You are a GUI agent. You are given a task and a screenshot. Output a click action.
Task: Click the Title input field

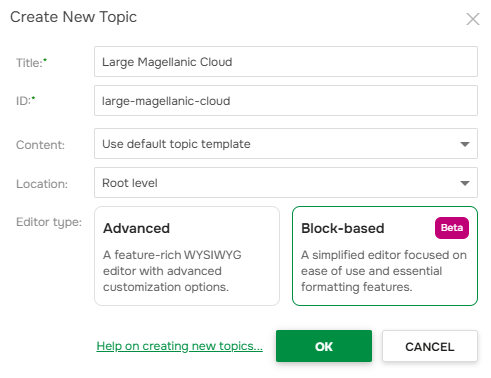286,62
